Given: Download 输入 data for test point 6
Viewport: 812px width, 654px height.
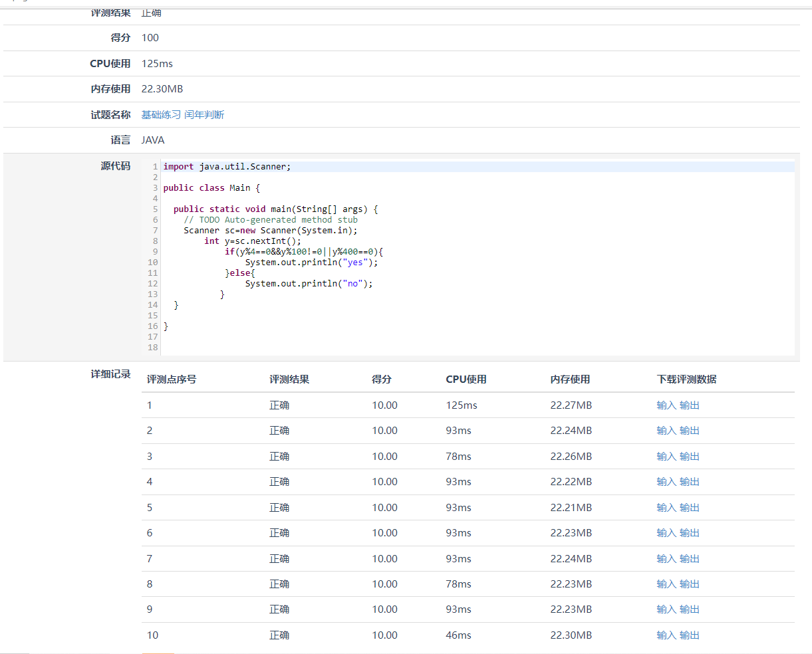Looking at the screenshot, I should tap(666, 533).
